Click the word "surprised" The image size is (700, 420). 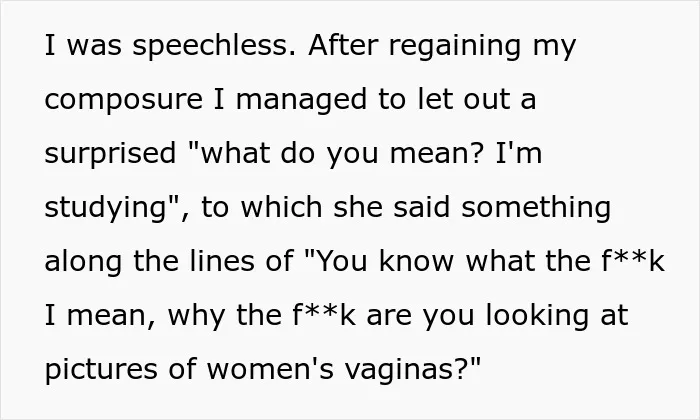coord(110,154)
